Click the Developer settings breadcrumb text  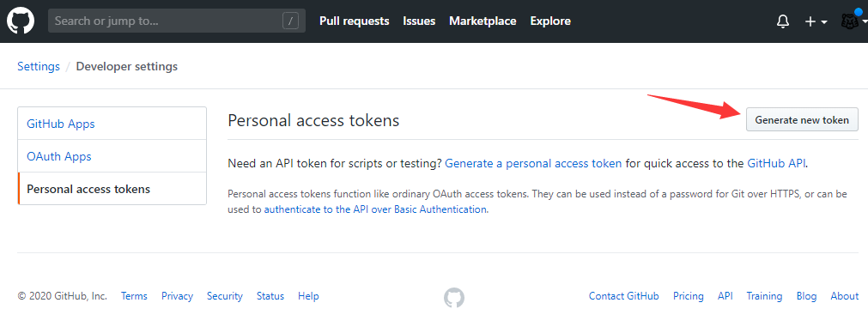[x=127, y=66]
